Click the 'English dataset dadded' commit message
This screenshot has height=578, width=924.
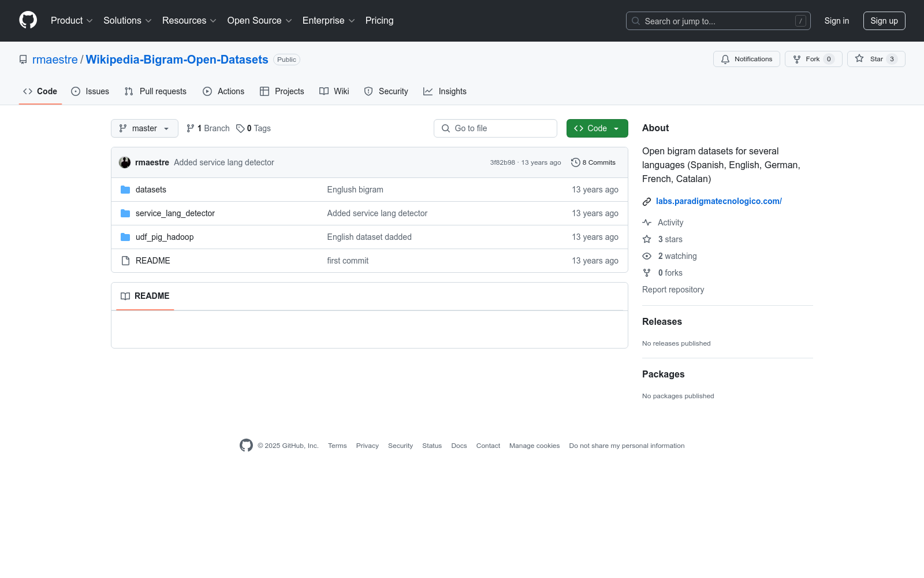coord(370,237)
